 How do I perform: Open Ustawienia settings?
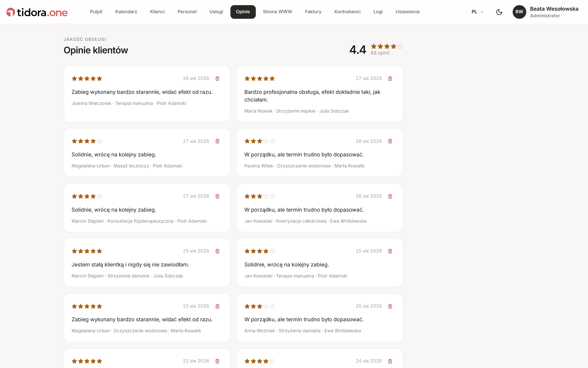(408, 12)
